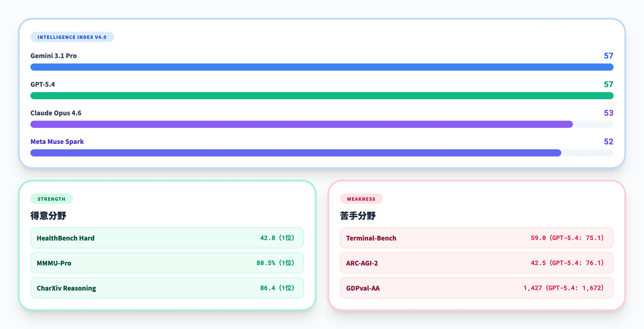Select the ARC-AGI-2 benchmark row

tap(476, 263)
